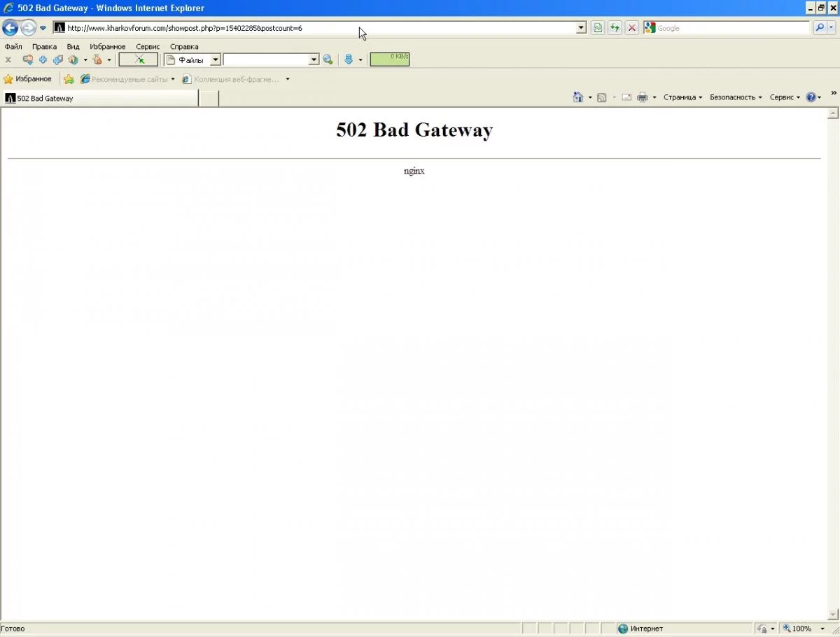Open the Сервис menu in menu bar
Screen dimensions: 840x637
coord(148,47)
